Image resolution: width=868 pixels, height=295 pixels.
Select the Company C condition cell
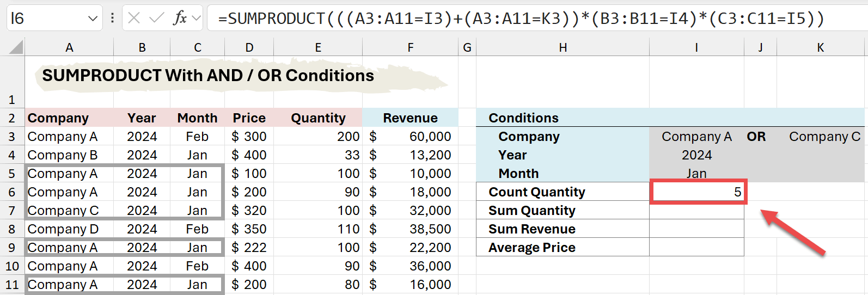820,137
